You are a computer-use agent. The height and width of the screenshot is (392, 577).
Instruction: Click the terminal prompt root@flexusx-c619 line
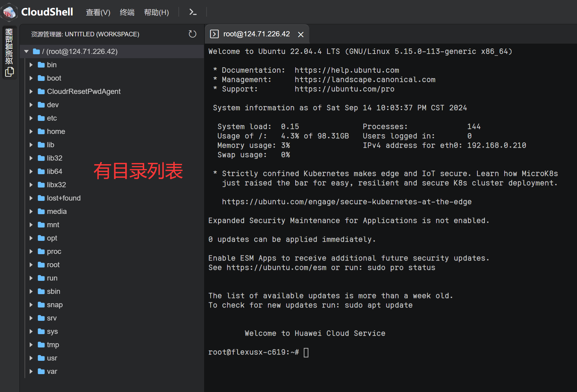[x=254, y=352]
